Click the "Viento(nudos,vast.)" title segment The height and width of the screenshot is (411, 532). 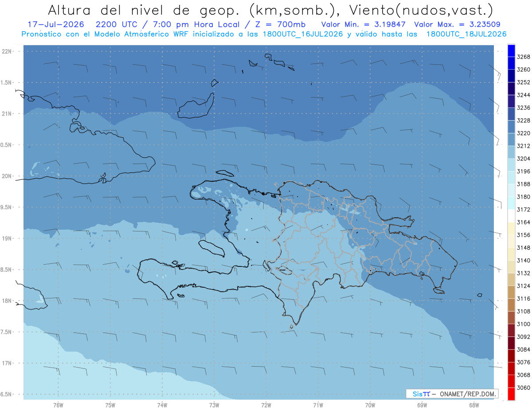tap(420, 10)
